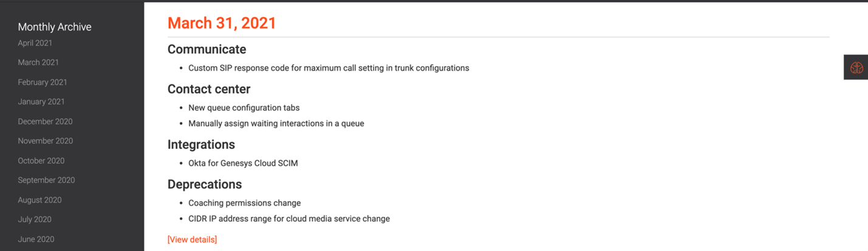Open the March 2021 archive
868x251 pixels.
pyautogui.click(x=38, y=63)
